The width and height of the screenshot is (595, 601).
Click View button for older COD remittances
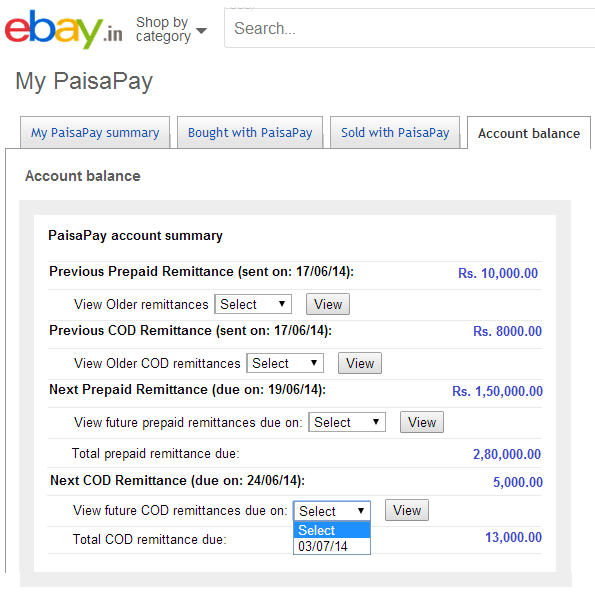(x=360, y=363)
